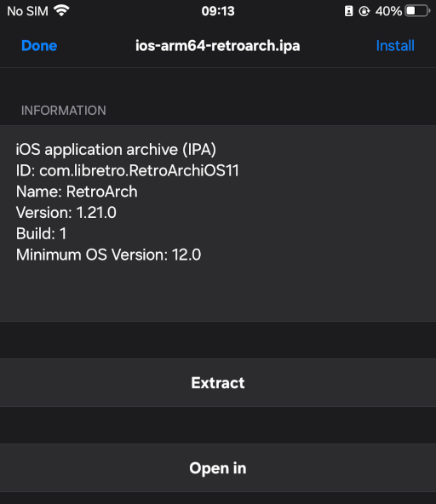Tap the ios-arm64-retroarch.ipa title
The image size is (436, 504).
click(x=218, y=46)
